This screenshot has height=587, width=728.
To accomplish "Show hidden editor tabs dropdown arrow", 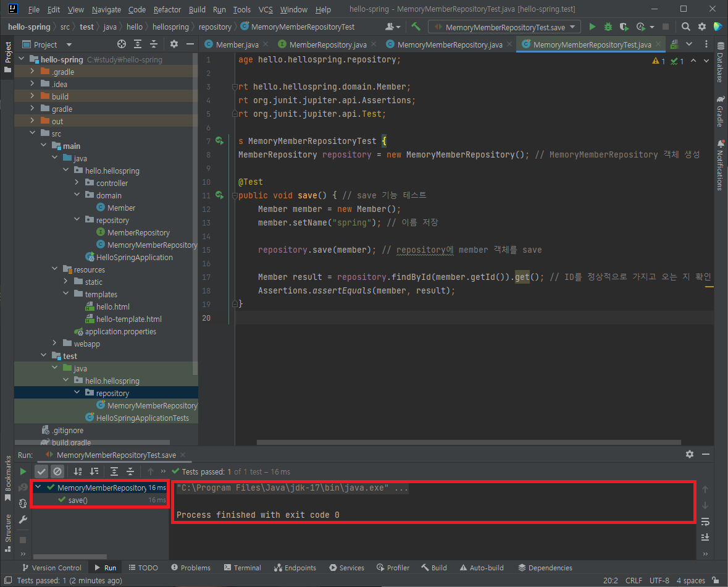I will pos(689,44).
